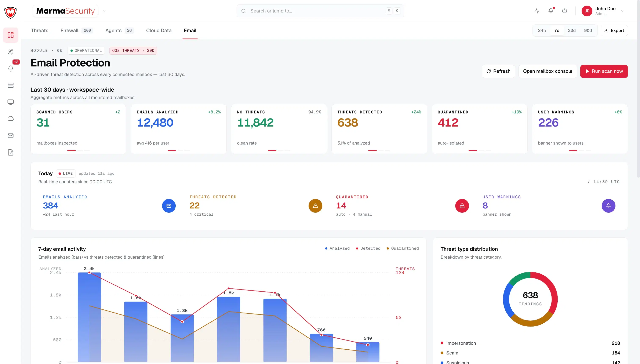640x364 pixels.
Task: Select the 24h time range
Action: [x=542, y=30]
